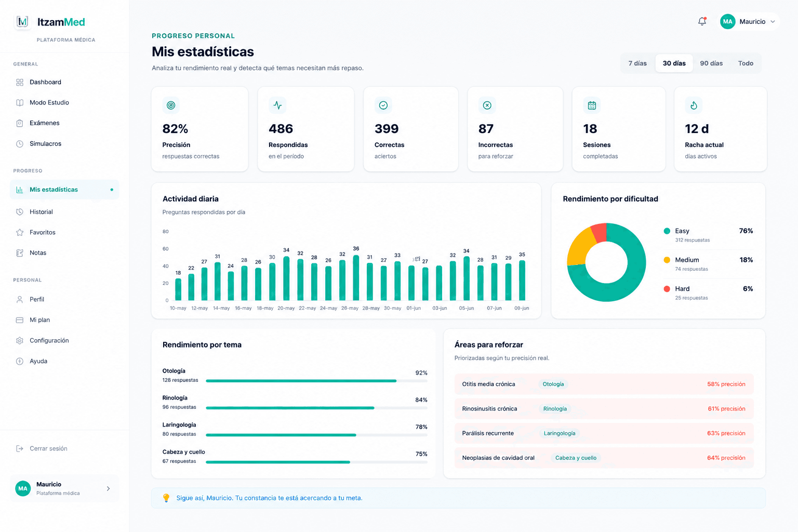Click the Simulacros clock icon

pyautogui.click(x=20, y=144)
